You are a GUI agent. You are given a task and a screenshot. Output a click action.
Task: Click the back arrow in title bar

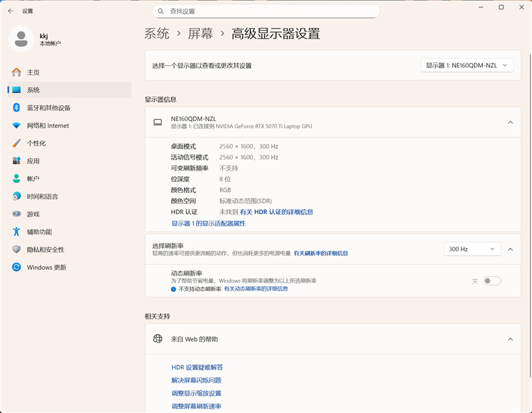point(11,11)
